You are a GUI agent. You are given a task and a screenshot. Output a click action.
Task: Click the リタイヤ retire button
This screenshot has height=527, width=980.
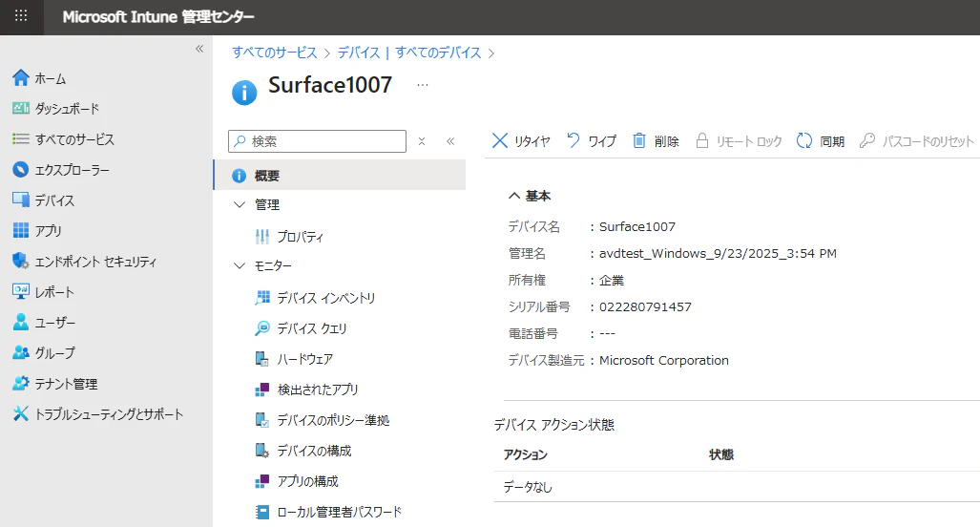coord(521,141)
